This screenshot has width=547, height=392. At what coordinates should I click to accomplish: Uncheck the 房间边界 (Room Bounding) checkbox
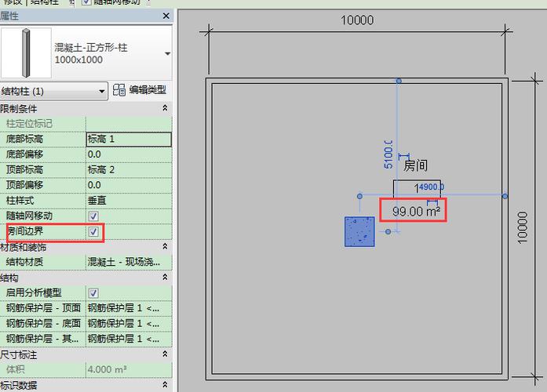click(93, 231)
